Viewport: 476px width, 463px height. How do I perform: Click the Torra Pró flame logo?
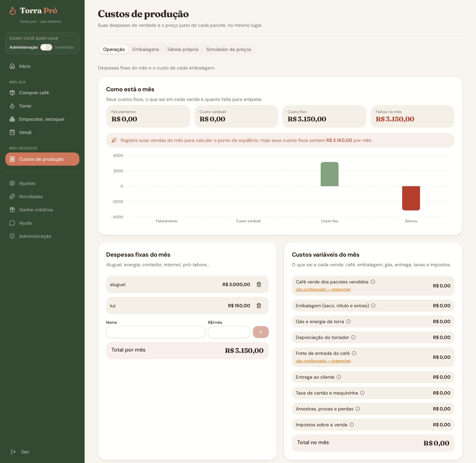tap(12, 11)
